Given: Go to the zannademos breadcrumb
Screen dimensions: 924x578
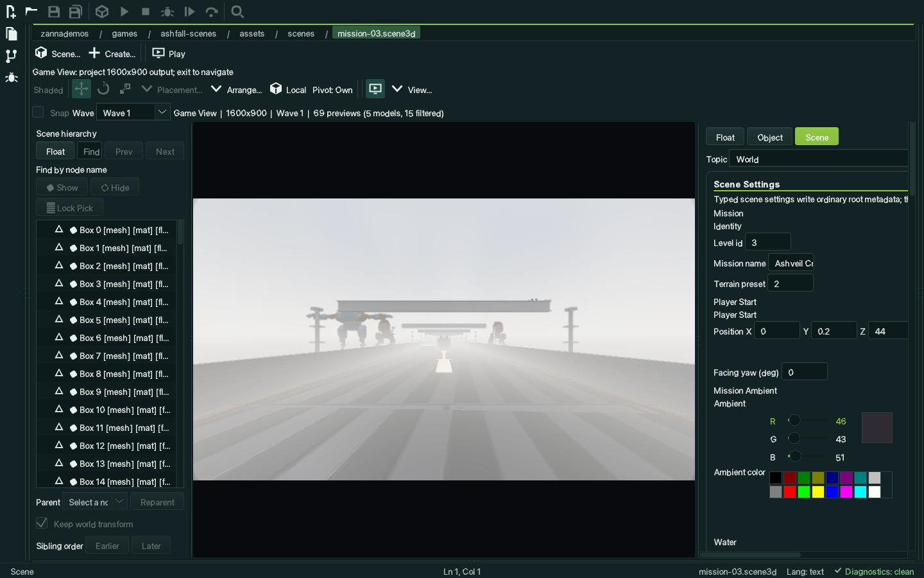Looking at the screenshot, I should click(64, 33).
